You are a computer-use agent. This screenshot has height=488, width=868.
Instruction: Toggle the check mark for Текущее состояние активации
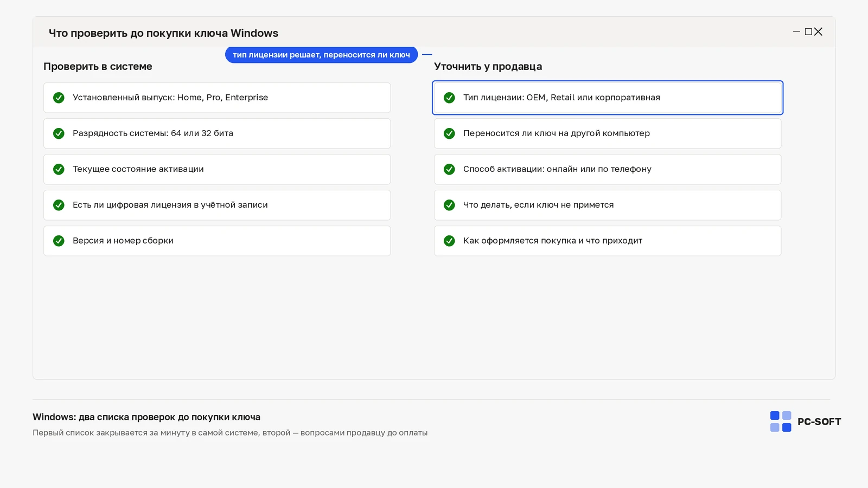[59, 169]
